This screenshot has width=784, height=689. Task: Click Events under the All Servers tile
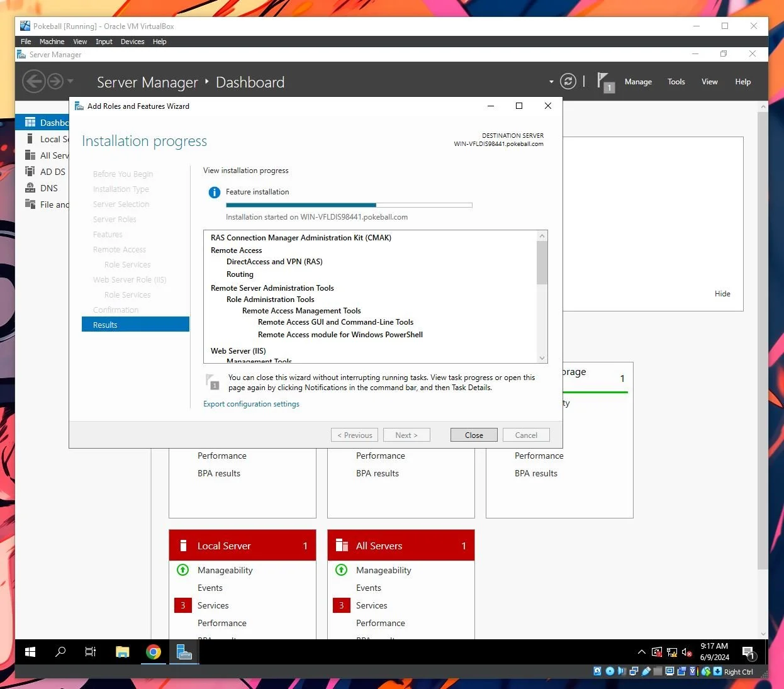point(369,588)
